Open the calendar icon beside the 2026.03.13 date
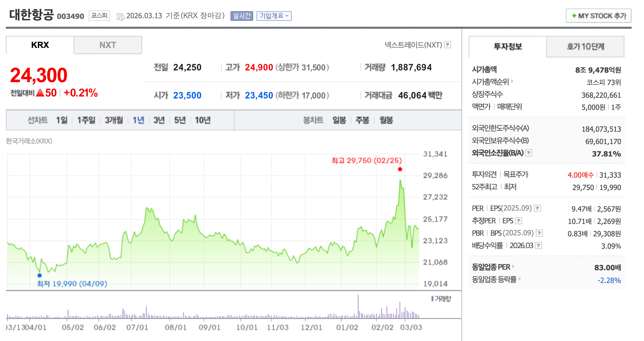Screen dimensions: 644x341 click(120, 16)
